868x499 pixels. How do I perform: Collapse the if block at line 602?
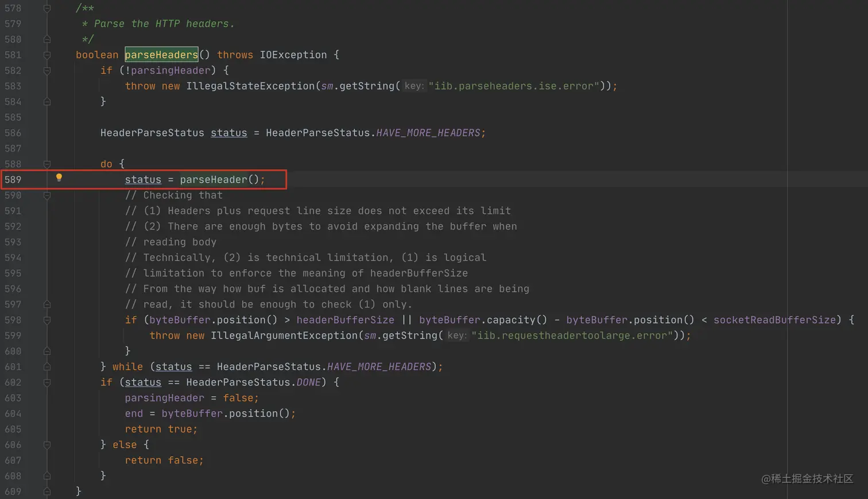(47, 383)
